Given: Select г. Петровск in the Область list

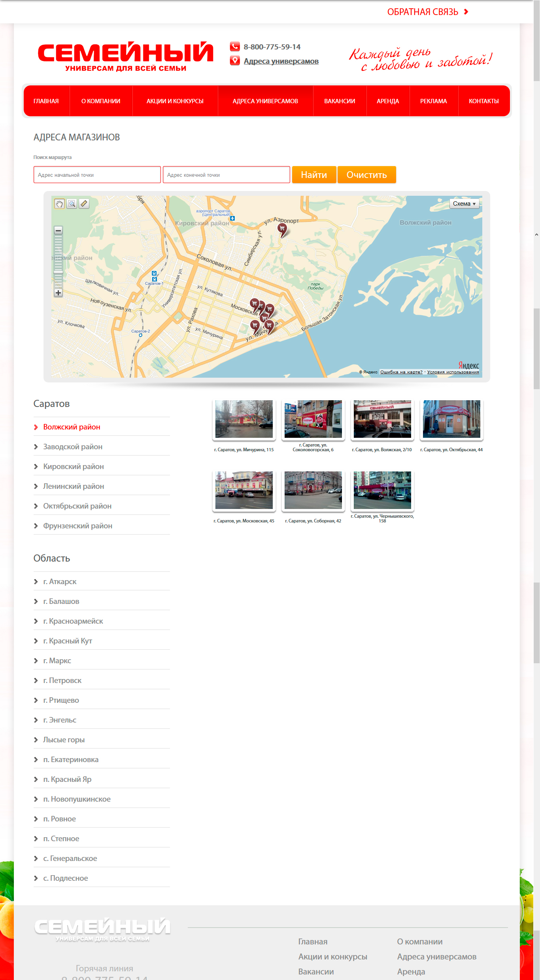Looking at the screenshot, I should coord(62,681).
